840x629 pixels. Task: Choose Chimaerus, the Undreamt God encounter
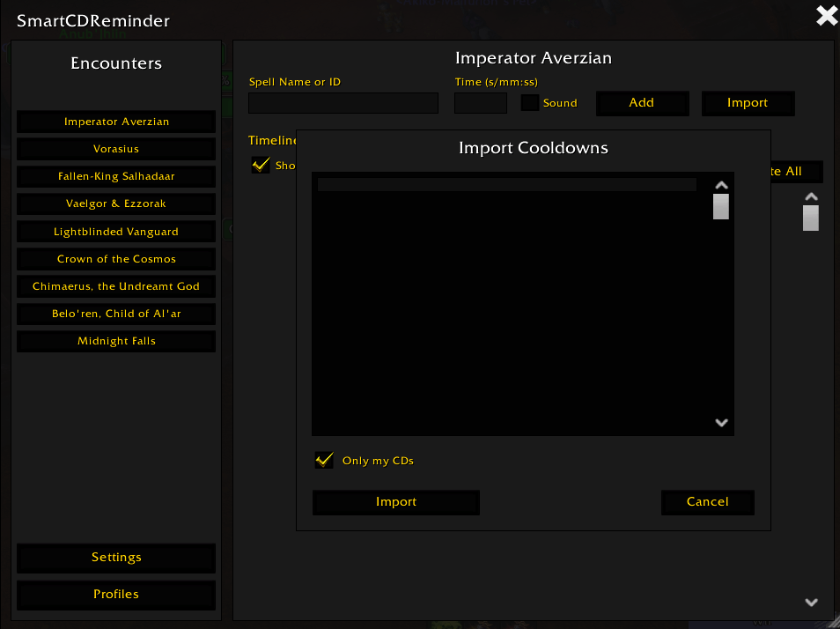116,286
